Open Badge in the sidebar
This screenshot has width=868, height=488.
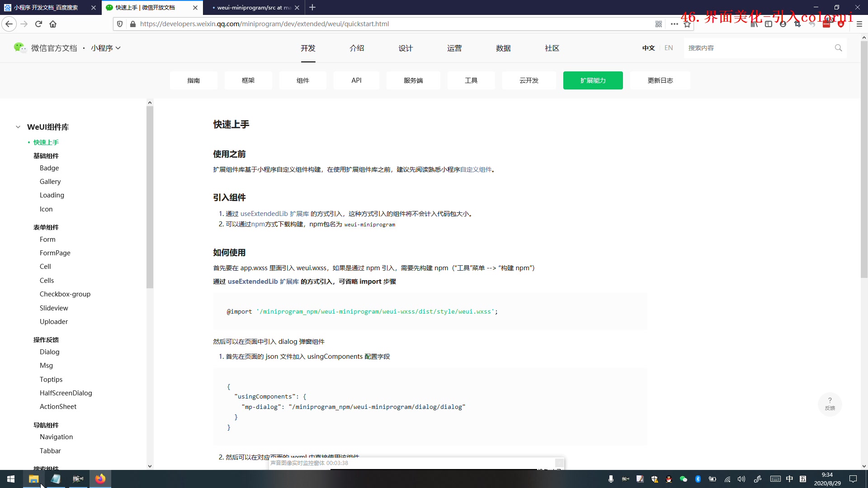[49, 168]
